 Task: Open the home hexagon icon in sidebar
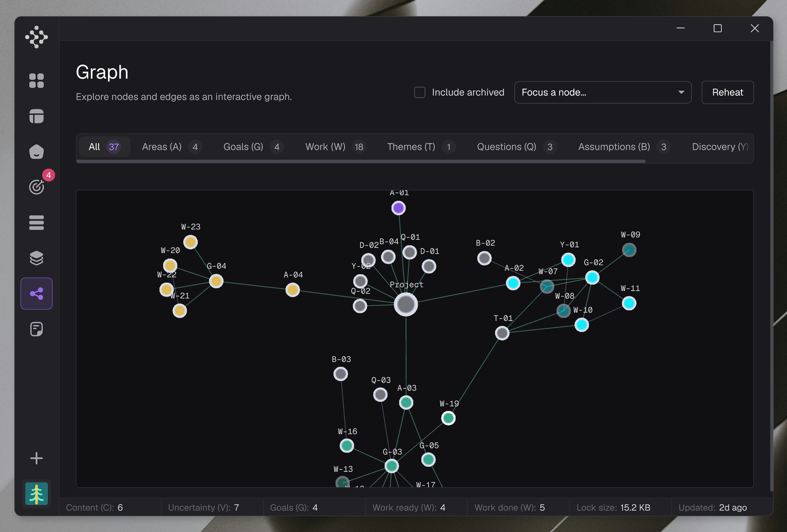pyautogui.click(x=36, y=152)
